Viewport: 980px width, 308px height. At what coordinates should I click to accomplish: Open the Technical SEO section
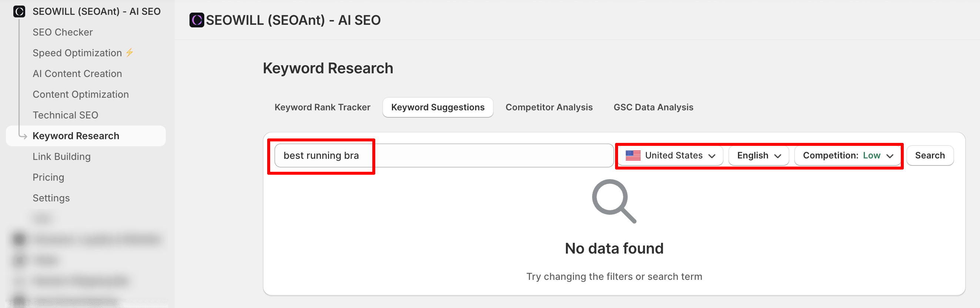(66, 115)
